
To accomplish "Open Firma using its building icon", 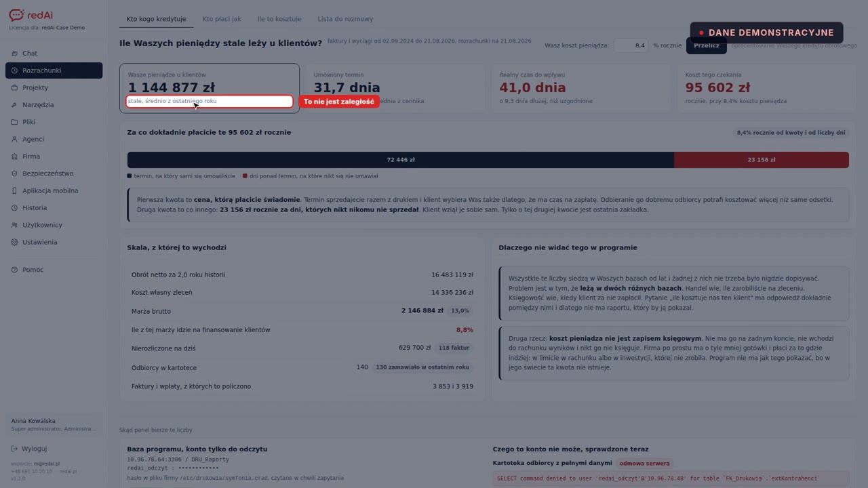I will [15, 157].
